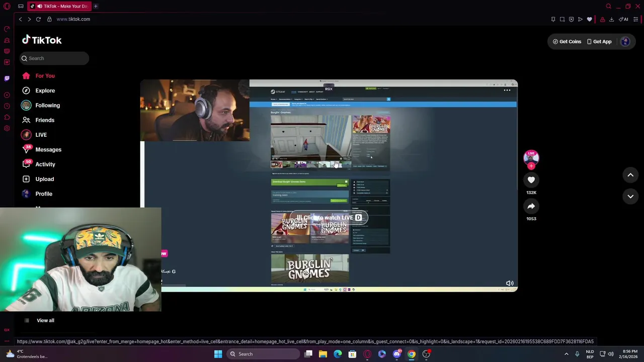Click the send/flow arrow icon in toolbar
Screen dimensions: 644x362
click(580, 19)
